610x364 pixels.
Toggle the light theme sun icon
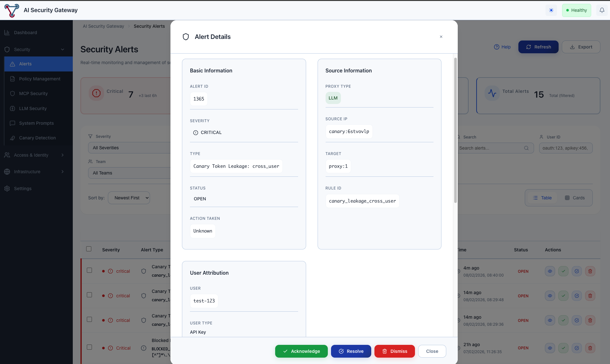point(551,10)
